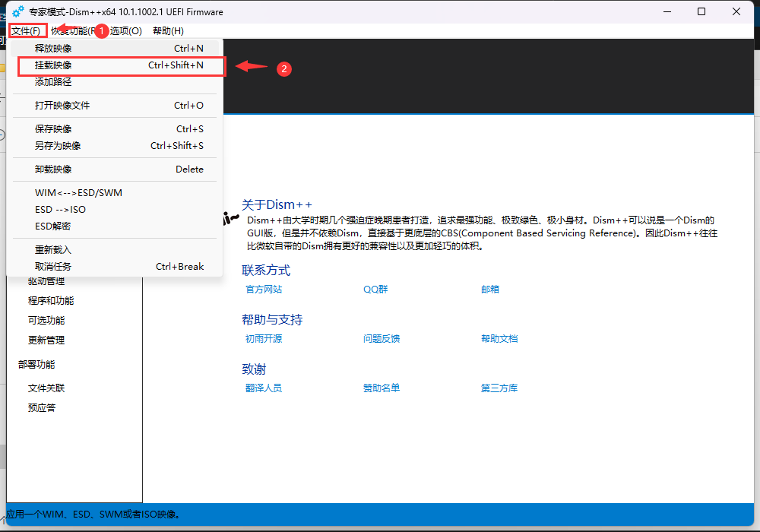
Task: Select 程序和功能 in the sidebar
Action: pyautogui.click(x=51, y=301)
